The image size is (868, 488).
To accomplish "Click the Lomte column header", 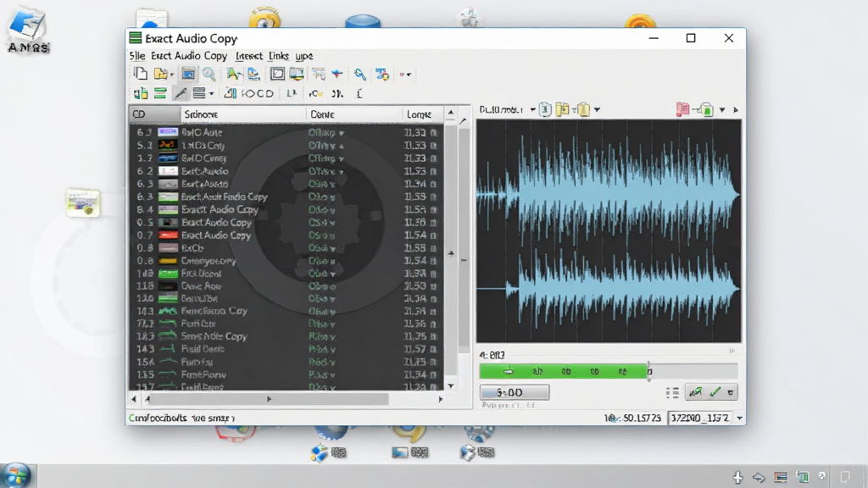I will (422, 114).
